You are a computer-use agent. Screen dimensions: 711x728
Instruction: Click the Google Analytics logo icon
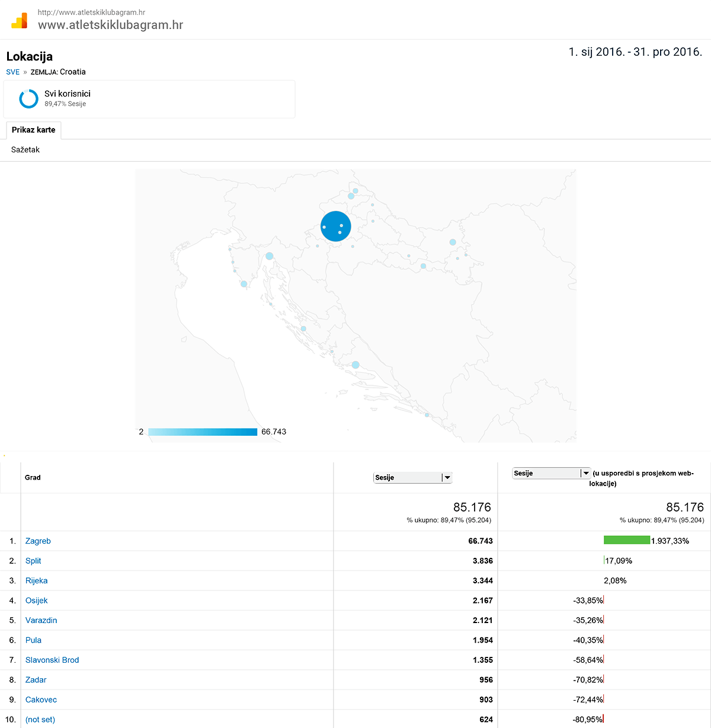(x=20, y=21)
